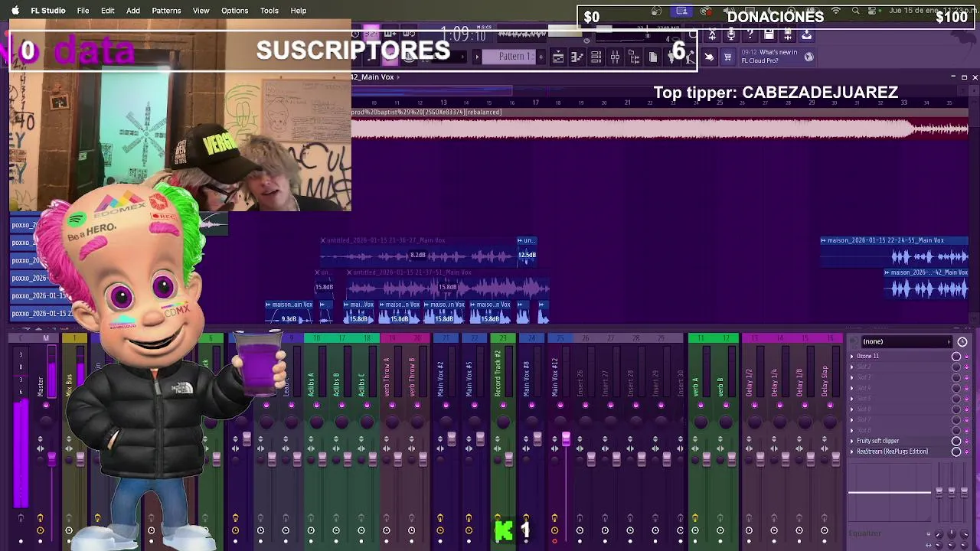Click the Main Vox #12 volume fader
This screenshot has height=551, width=980.
(566, 439)
